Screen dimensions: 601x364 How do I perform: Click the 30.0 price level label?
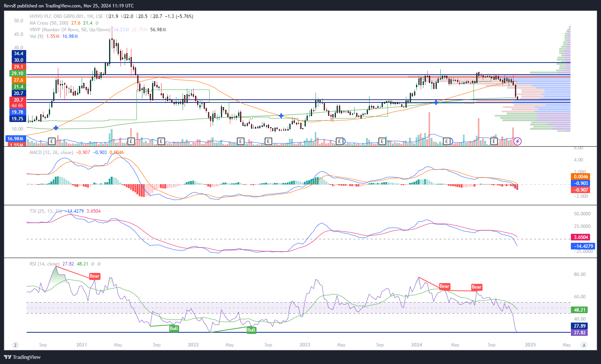click(x=18, y=60)
